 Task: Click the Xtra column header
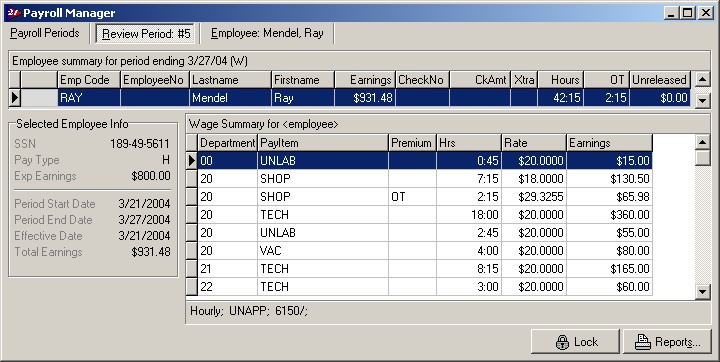[x=524, y=79]
